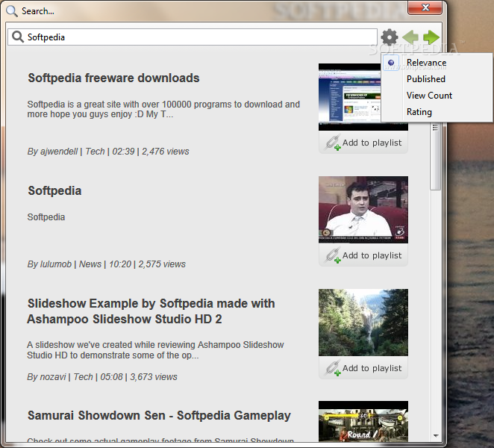Click 'By ajwendell | Tech | 02:39' info line
Image resolution: width=494 pixels, height=448 pixels.
(108, 152)
